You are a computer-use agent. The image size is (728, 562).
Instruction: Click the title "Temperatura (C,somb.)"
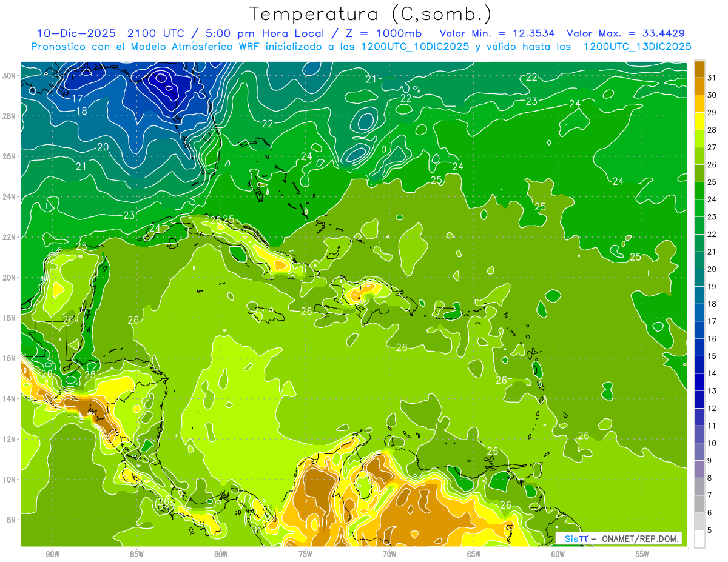[x=371, y=14]
